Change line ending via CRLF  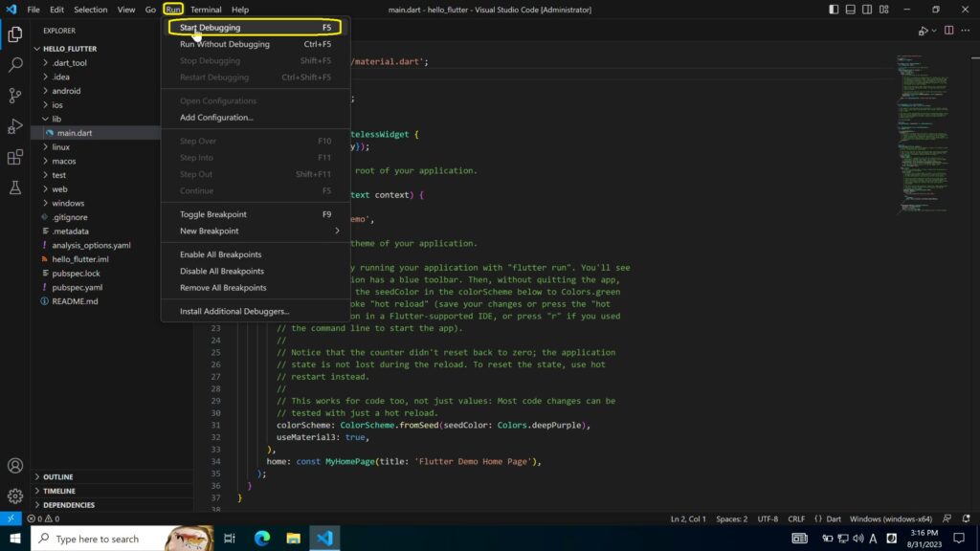tap(796, 518)
